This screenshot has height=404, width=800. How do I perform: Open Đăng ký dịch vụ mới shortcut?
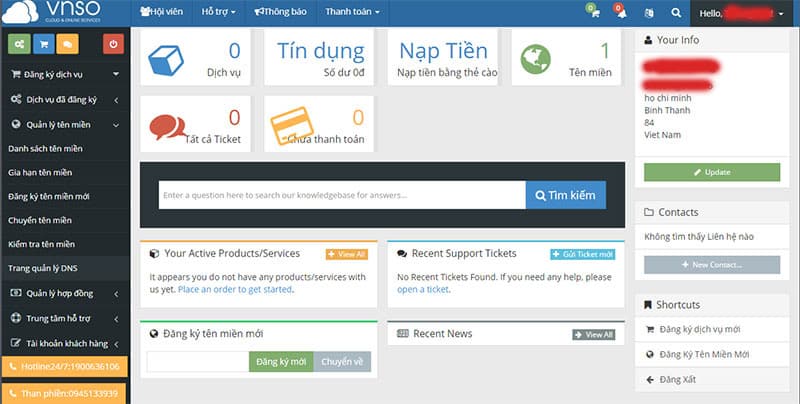click(712, 330)
